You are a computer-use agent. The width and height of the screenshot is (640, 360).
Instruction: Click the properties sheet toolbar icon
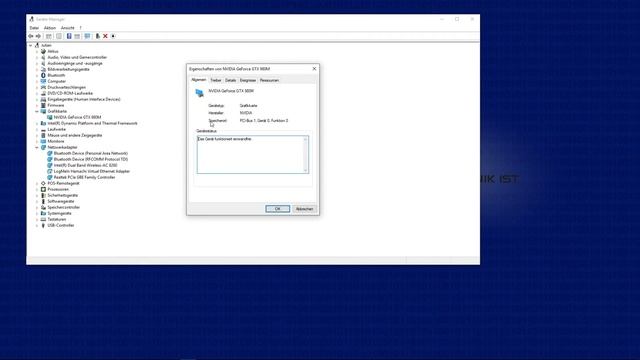point(59,36)
